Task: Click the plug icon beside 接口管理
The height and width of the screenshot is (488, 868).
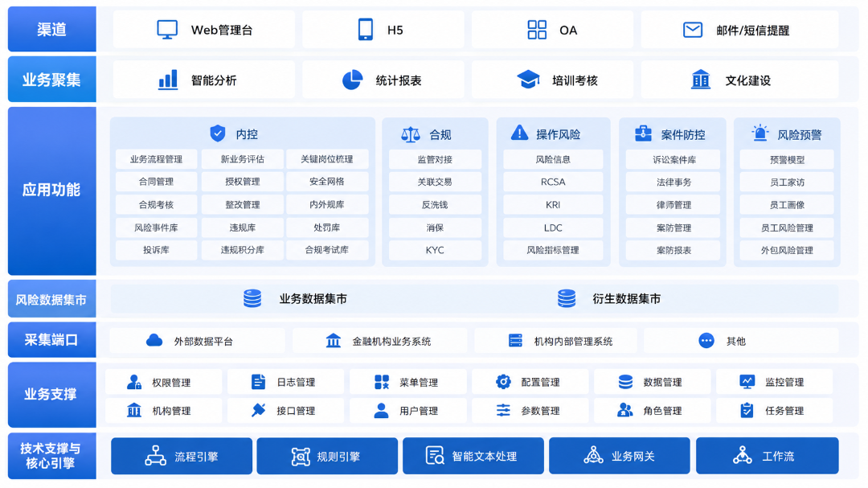Action: (x=258, y=410)
